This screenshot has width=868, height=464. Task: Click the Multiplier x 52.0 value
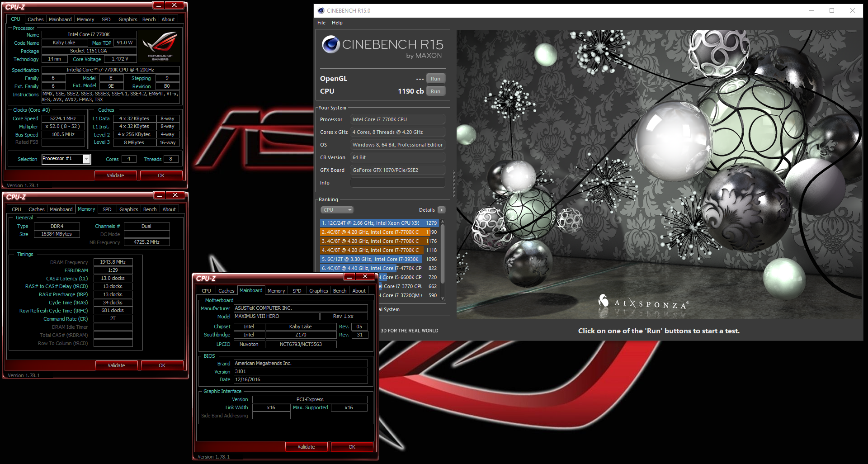pyautogui.click(x=63, y=127)
